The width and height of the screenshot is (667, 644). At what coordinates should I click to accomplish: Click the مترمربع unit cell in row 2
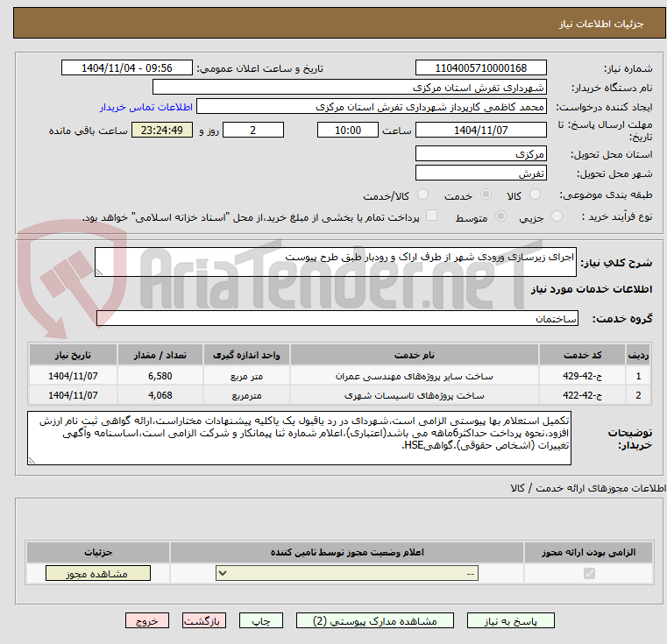coord(246,395)
